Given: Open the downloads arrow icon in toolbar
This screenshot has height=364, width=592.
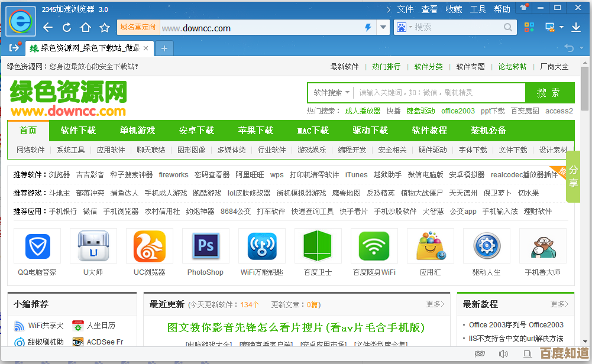Looking at the screenshot, I should pos(575,27).
